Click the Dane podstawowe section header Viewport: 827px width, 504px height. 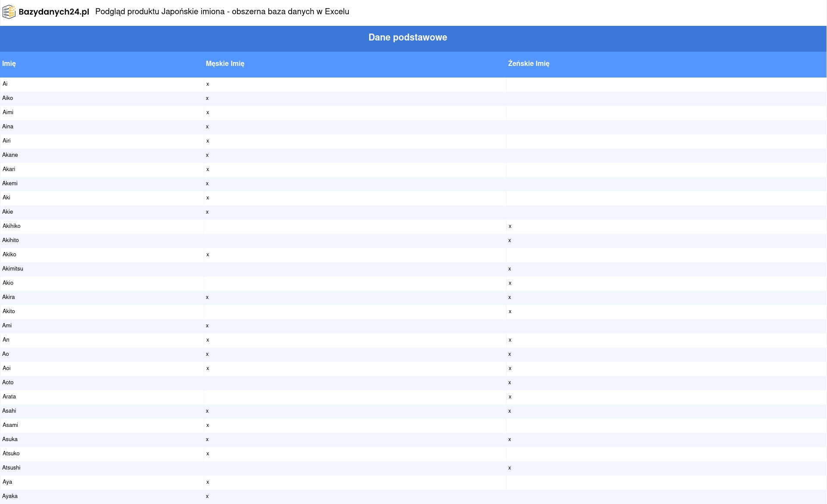407,37
